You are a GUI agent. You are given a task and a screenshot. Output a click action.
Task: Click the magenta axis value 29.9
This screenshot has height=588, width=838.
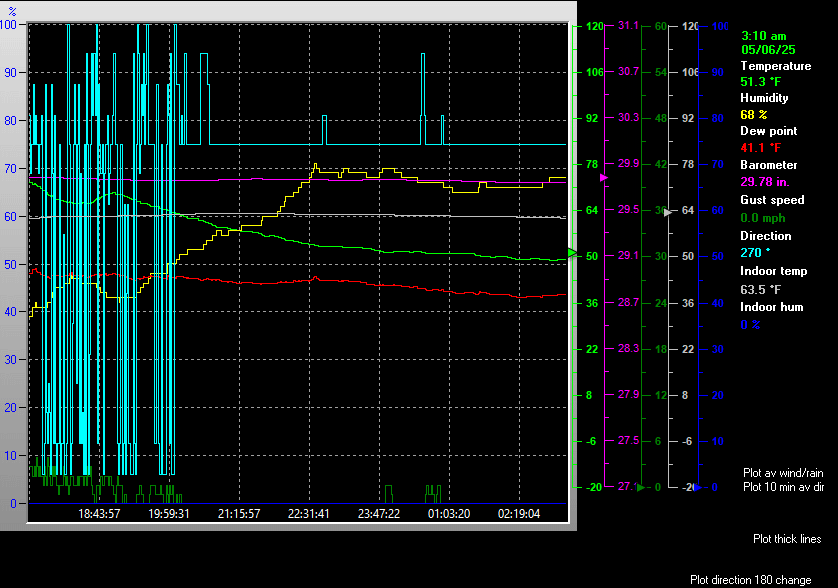coord(628,164)
